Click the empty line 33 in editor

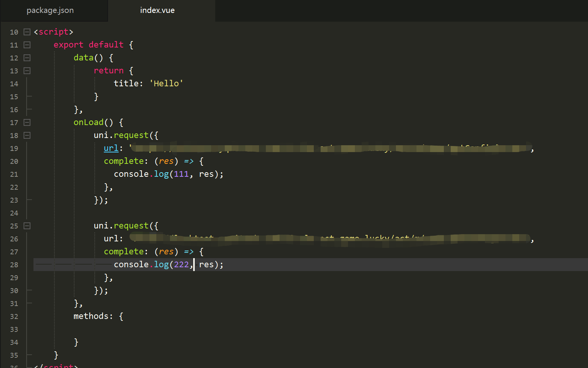(310, 329)
